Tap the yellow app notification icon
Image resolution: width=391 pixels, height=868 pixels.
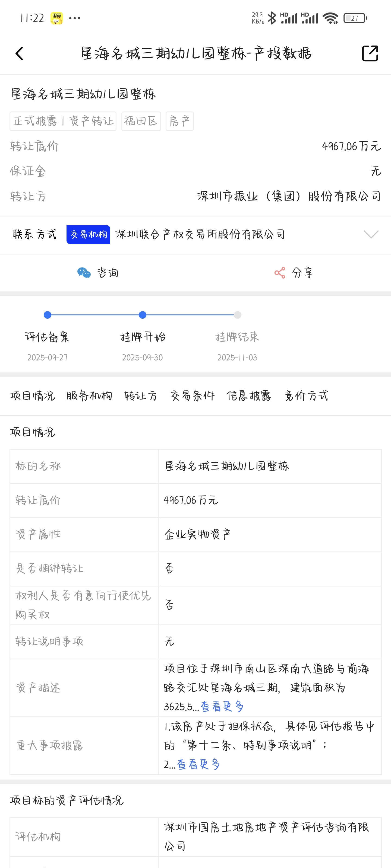(x=57, y=18)
